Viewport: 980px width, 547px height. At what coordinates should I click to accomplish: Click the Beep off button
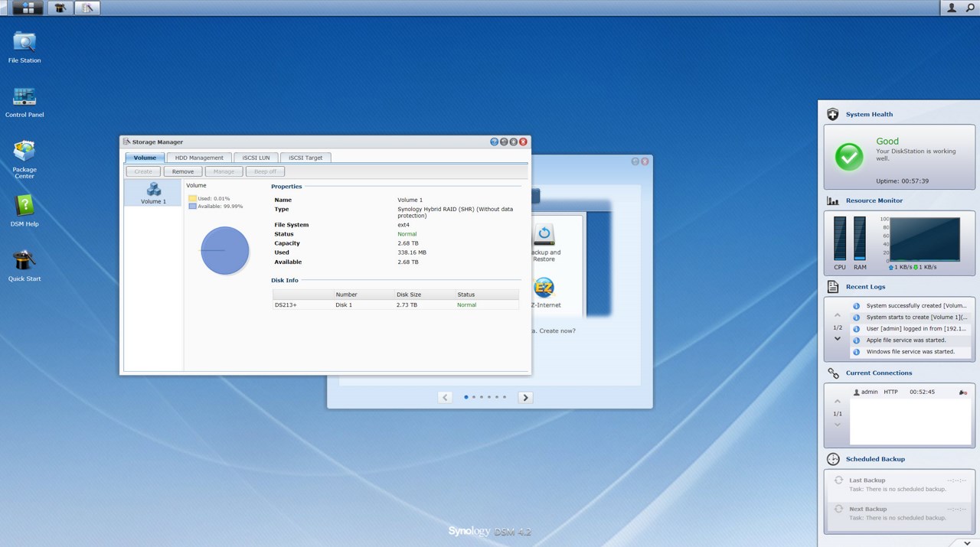[265, 171]
